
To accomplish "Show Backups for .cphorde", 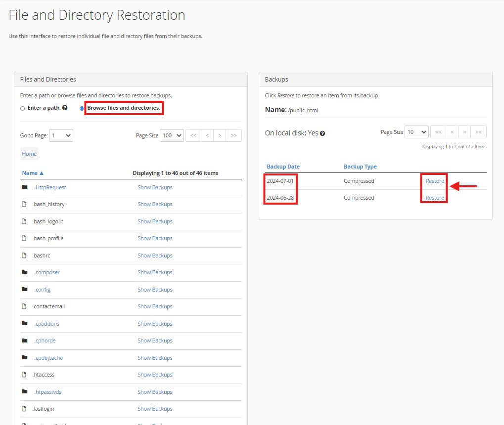I will click(x=155, y=340).
